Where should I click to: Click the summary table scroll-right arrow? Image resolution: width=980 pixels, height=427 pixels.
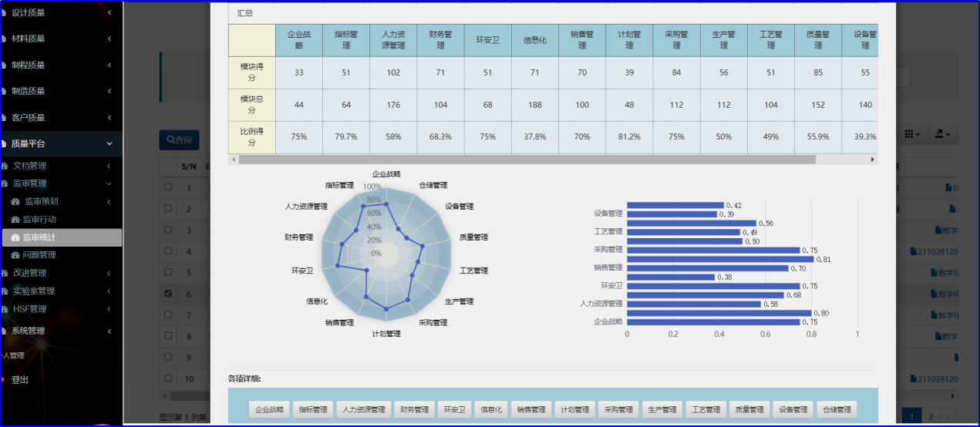coord(873,160)
